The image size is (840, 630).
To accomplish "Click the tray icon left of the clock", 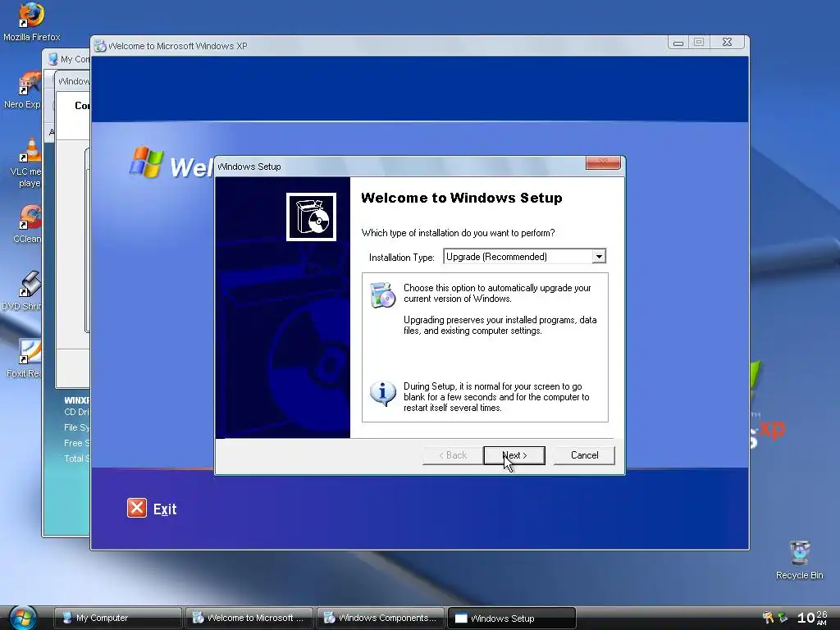I will tap(783, 617).
